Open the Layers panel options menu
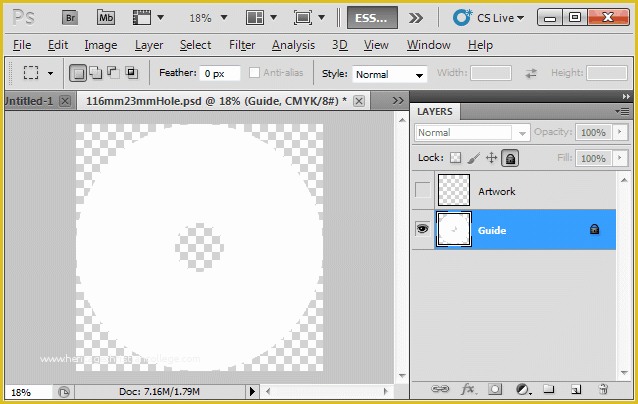This screenshot has width=638, height=404. [623, 111]
